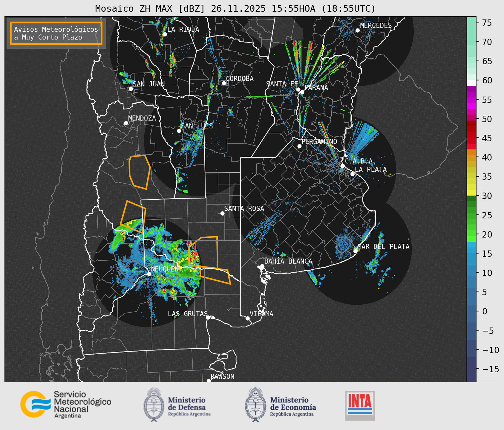Select the SAN LUIS city label

coord(197,126)
